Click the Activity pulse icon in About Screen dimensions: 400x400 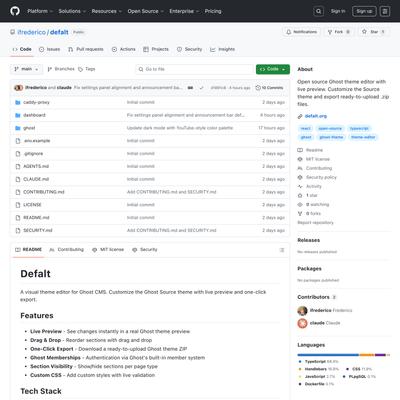coord(300,186)
